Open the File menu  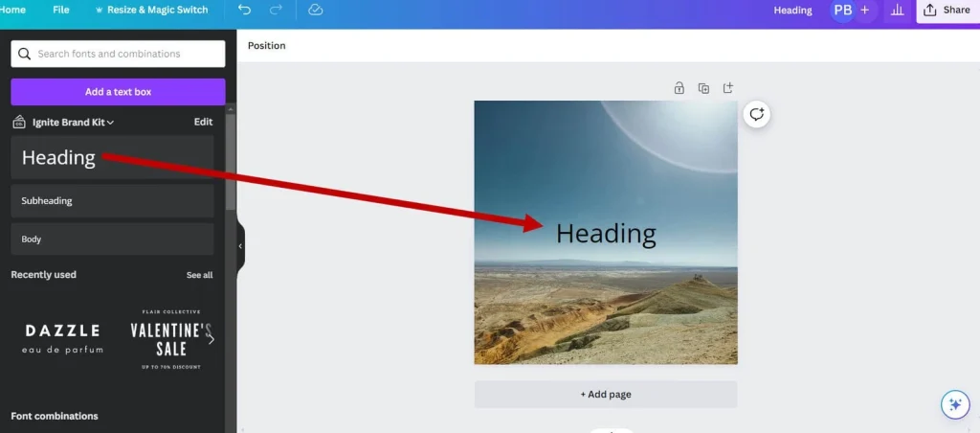pos(61,10)
